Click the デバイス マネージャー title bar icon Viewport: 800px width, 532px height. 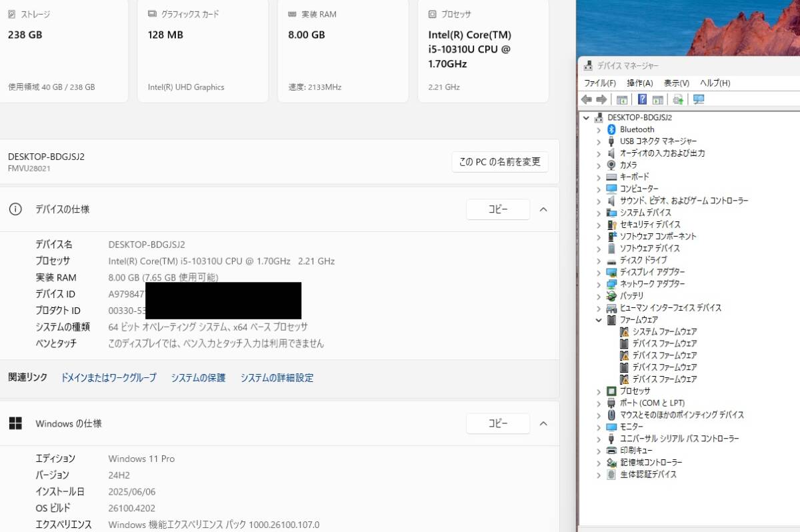pyautogui.click(x=587, y=65)
